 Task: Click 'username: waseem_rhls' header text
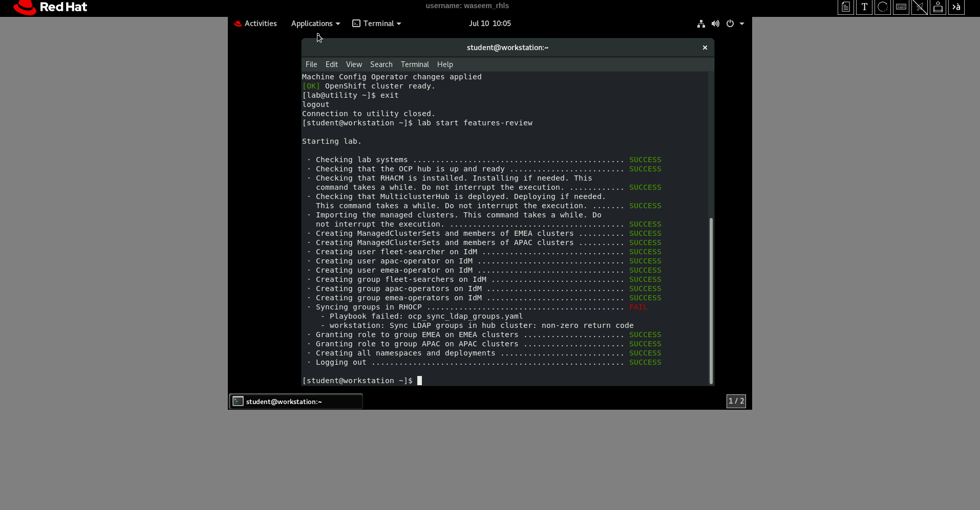point(467,6)
